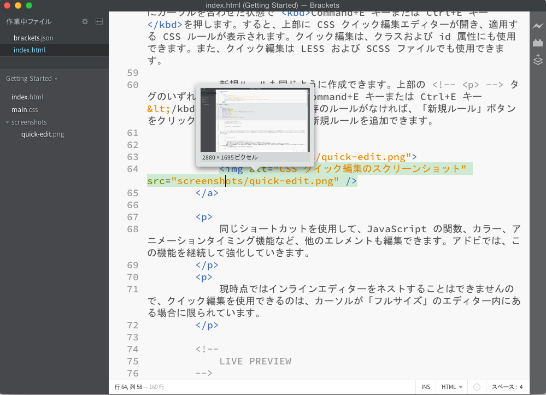Open main.css in project tree
The width and height of the screenshot is (546, 395).
click(x=25, y=110)
